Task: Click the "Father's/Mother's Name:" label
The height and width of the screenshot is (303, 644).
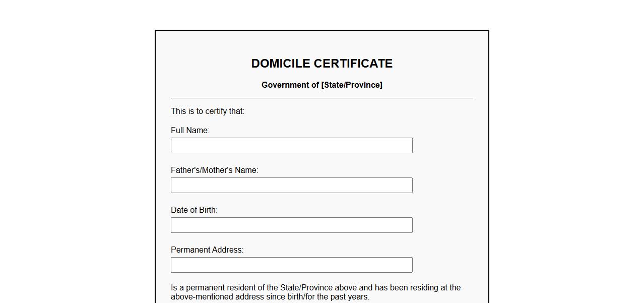Action: [214, 170]
